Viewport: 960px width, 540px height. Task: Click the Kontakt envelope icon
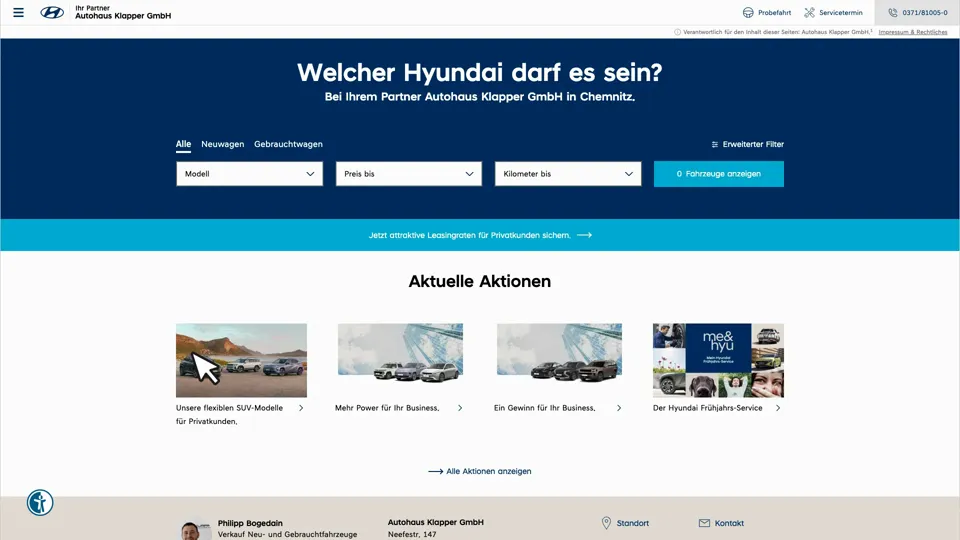(704, 523)
